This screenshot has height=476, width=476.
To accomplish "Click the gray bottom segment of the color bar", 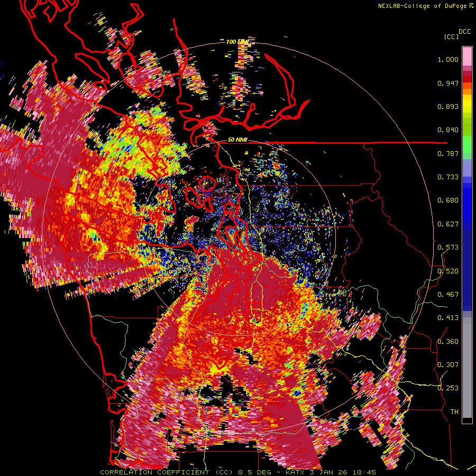I will click(467, 368).
